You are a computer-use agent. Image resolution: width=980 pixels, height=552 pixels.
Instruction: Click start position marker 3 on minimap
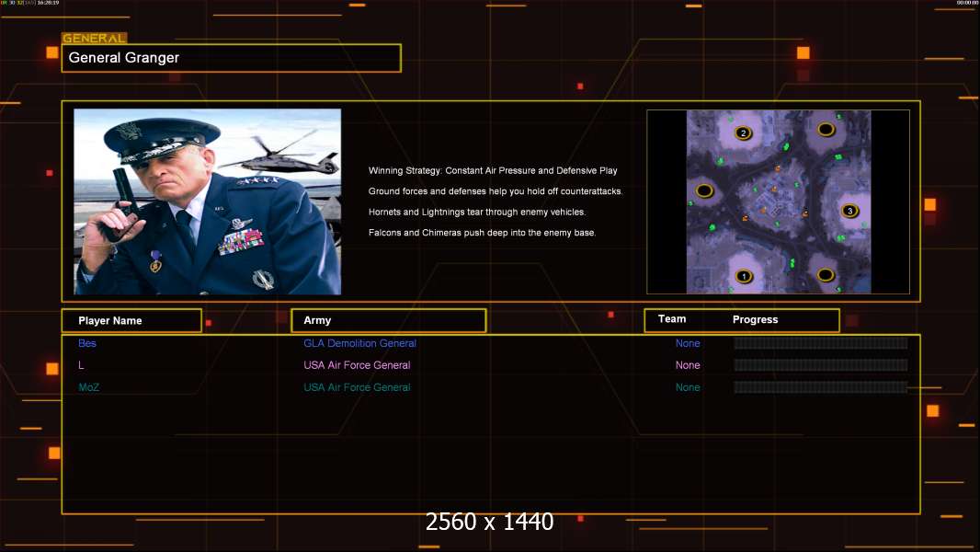[x=849, y=211]
